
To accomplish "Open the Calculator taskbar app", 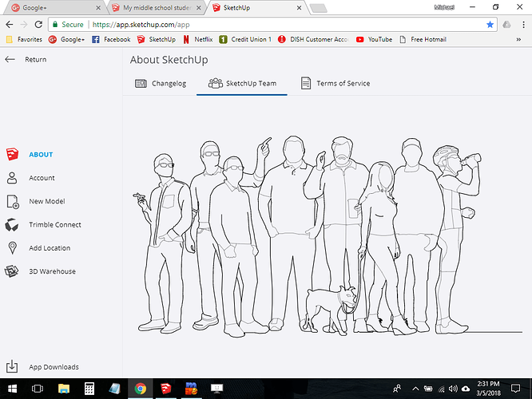I will point(89,389).
